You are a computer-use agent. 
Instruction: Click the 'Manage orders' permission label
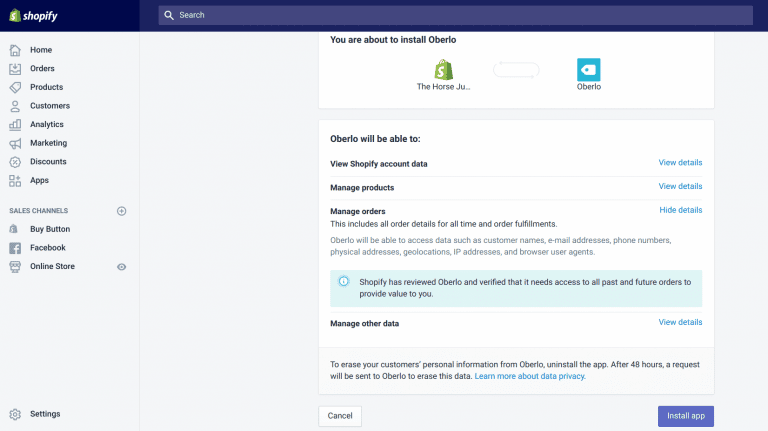(x=358, y=212)
